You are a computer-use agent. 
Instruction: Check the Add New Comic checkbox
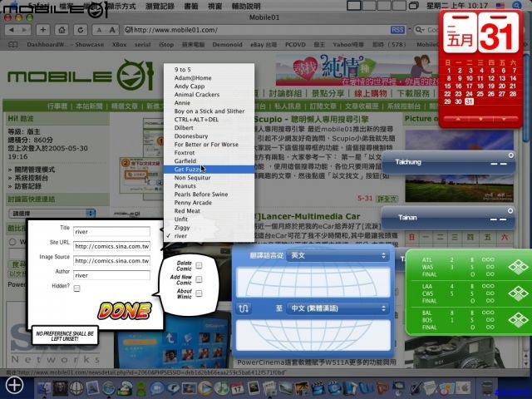[x=199, y=279]
